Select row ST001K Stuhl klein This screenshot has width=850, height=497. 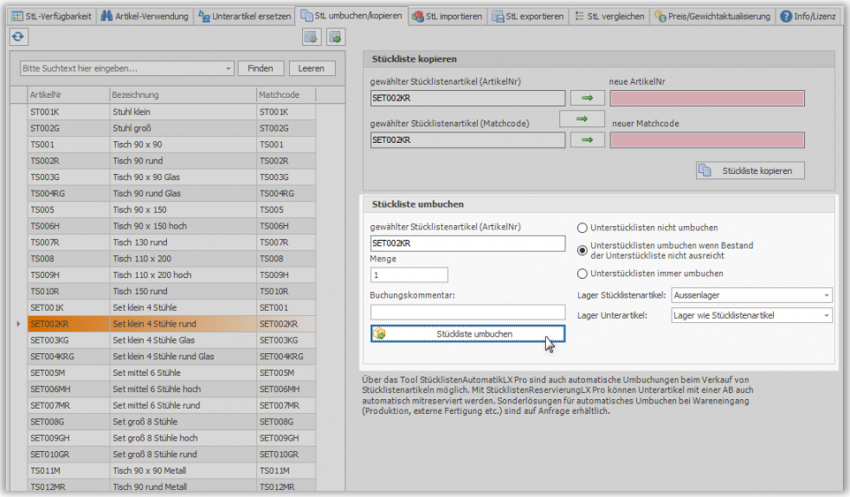[171, 112]
